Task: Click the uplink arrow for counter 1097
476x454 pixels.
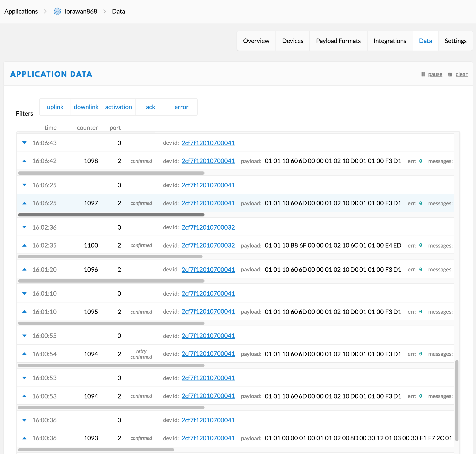Action: (x=24, y=203)
